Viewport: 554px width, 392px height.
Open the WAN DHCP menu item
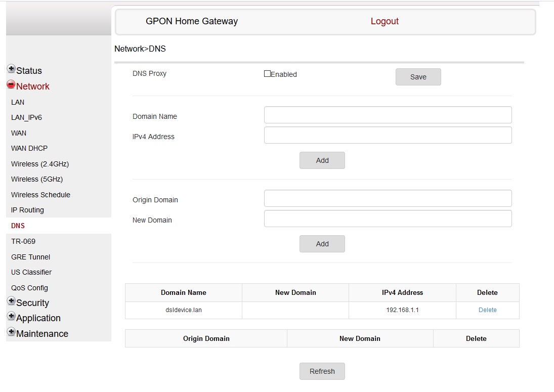point(29,148)
